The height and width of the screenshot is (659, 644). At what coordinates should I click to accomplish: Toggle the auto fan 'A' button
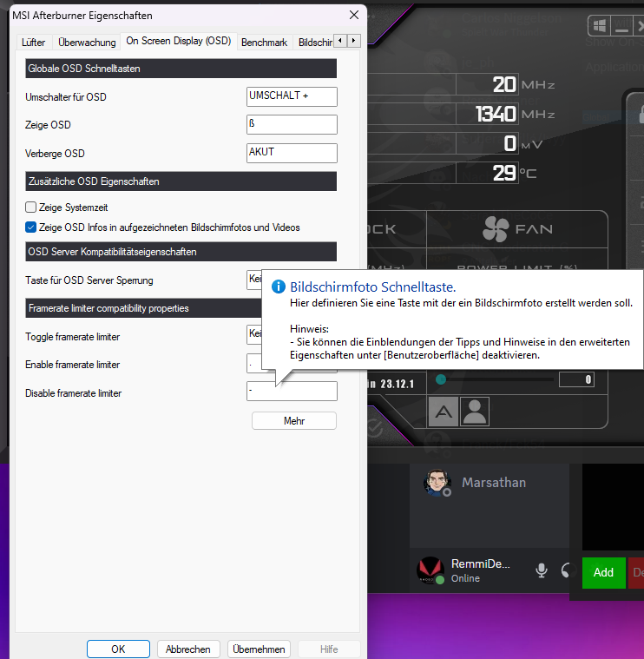click(444, 412)
